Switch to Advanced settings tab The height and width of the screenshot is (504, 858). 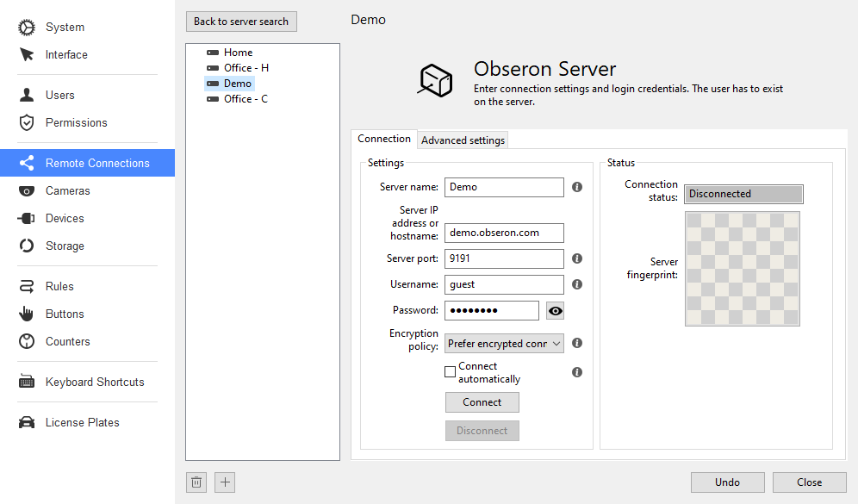pyautogui.click(x=463, y=140)
